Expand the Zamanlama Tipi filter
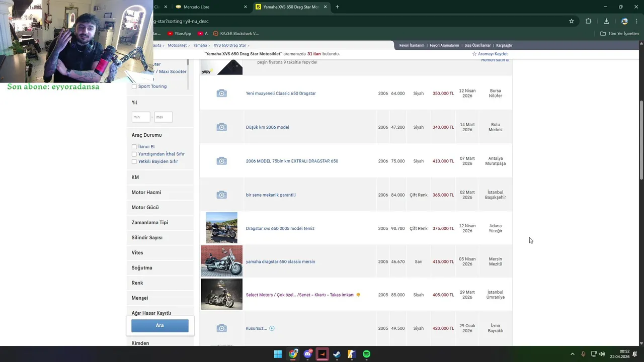The height and width of the screenshot is (362, 644). (160, 223)
